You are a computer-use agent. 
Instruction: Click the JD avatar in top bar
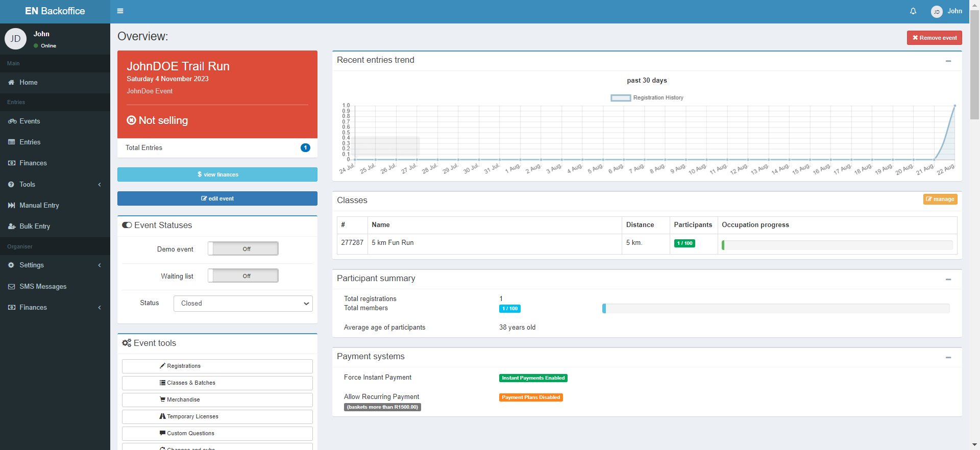(937, 11)
